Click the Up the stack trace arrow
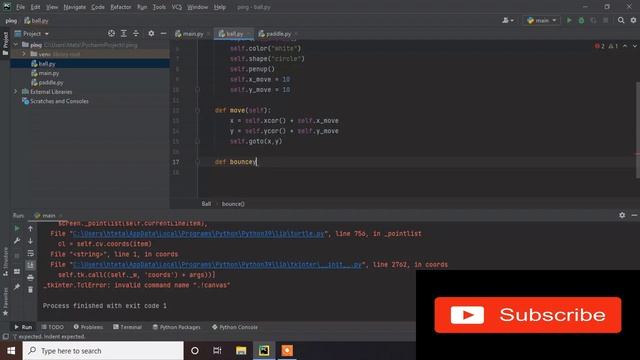The image size is (640, 360). (x=30, y=229)
